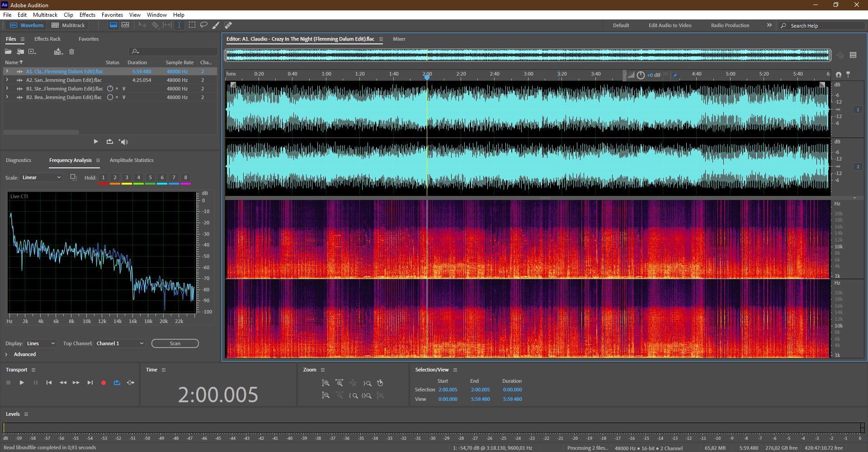Switch to the Mixer tab
The image size is (868, 452).
399,39
